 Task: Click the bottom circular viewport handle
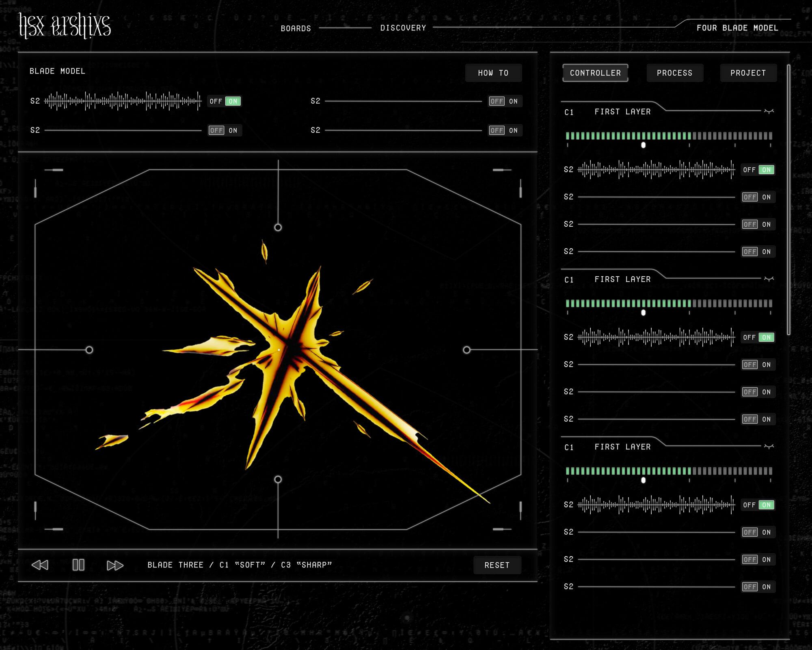278,479
